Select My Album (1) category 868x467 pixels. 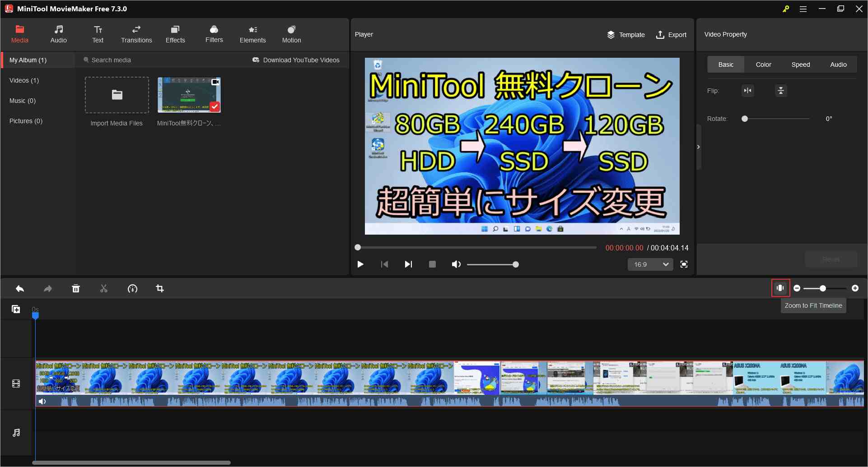[x=38, y=60]
